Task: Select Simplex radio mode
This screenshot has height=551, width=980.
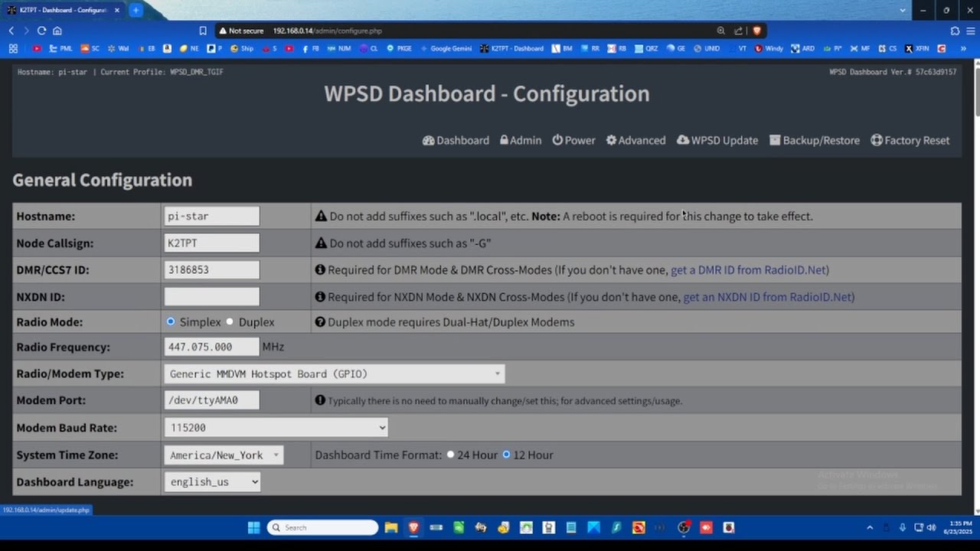Action: pyautogui.click(x=171, y=322)
